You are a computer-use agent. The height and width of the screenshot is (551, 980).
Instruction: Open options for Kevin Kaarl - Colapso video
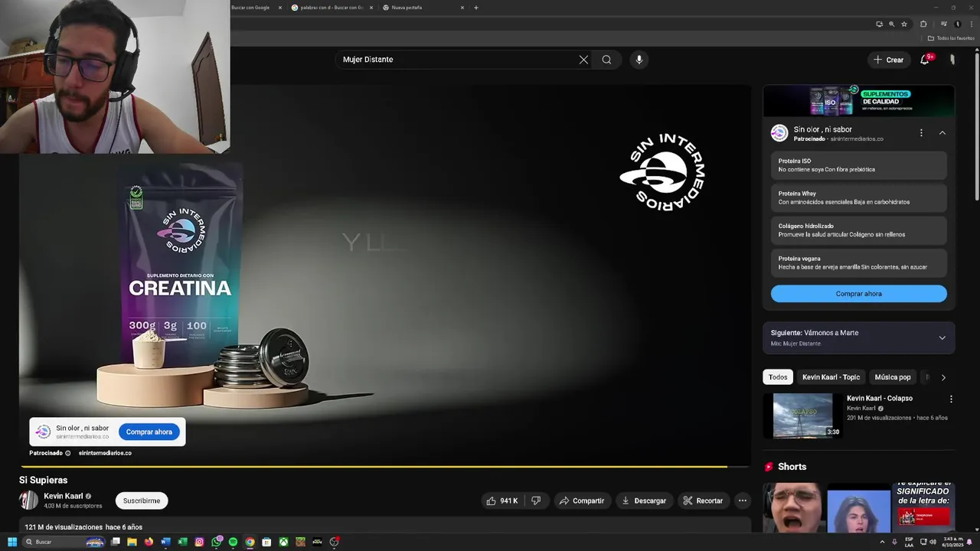(951, 399)
